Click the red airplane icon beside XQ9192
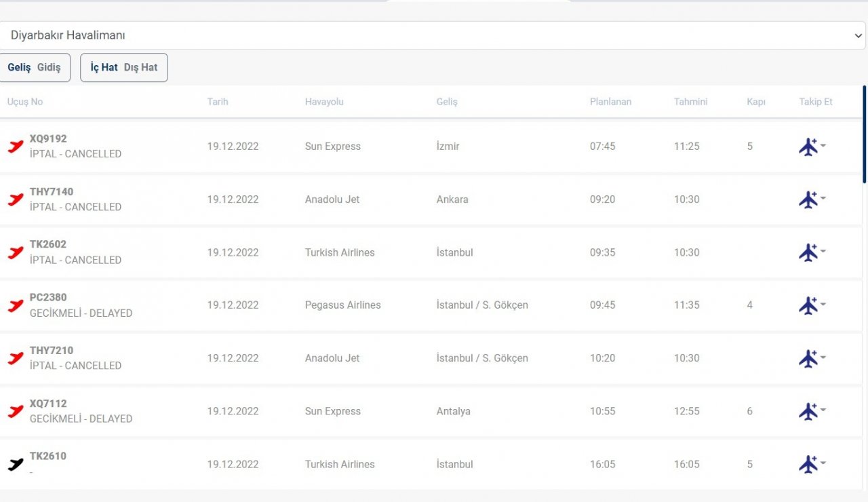The height and width of the screenshot is (502, 868). pyautogui.click(x=16, y=146)
